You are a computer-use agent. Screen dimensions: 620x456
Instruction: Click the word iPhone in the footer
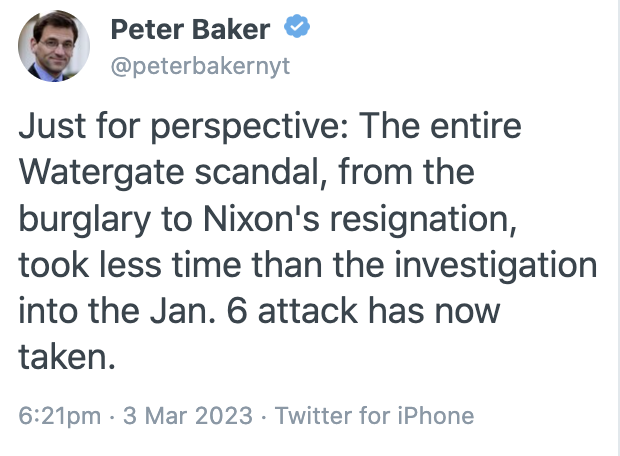(436, 416)
